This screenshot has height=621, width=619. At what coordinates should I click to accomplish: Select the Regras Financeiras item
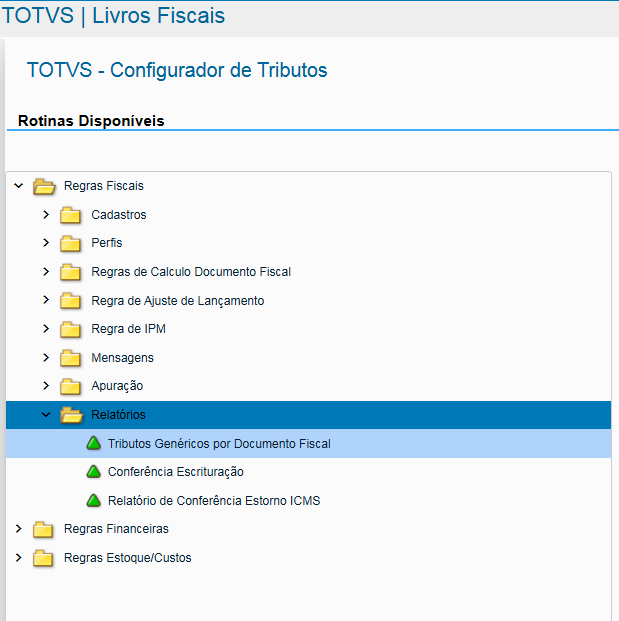116,529
